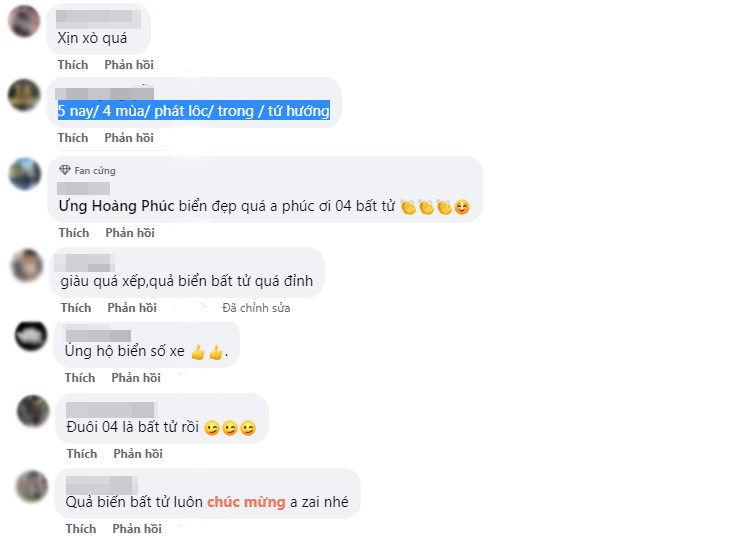Like the 'Quả biển bất tử luôn' comment
This screenshot has width=740, height=540.
click(81, 529)
